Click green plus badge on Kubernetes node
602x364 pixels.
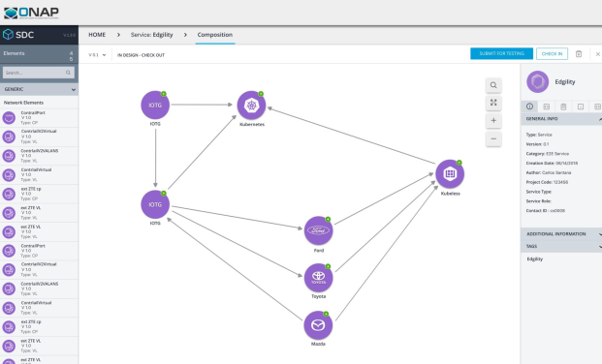(x=261, y=94)
